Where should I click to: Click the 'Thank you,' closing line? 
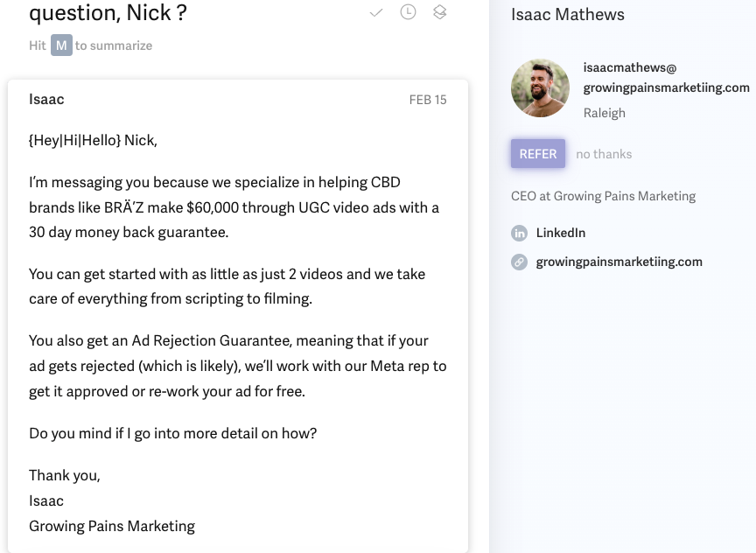(x=65, y=475)
